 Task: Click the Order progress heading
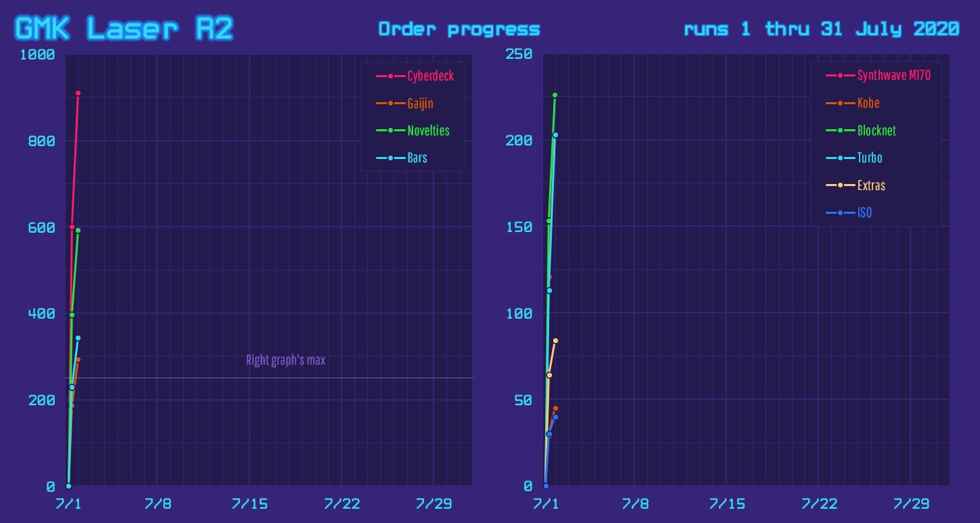coord(459,29)
